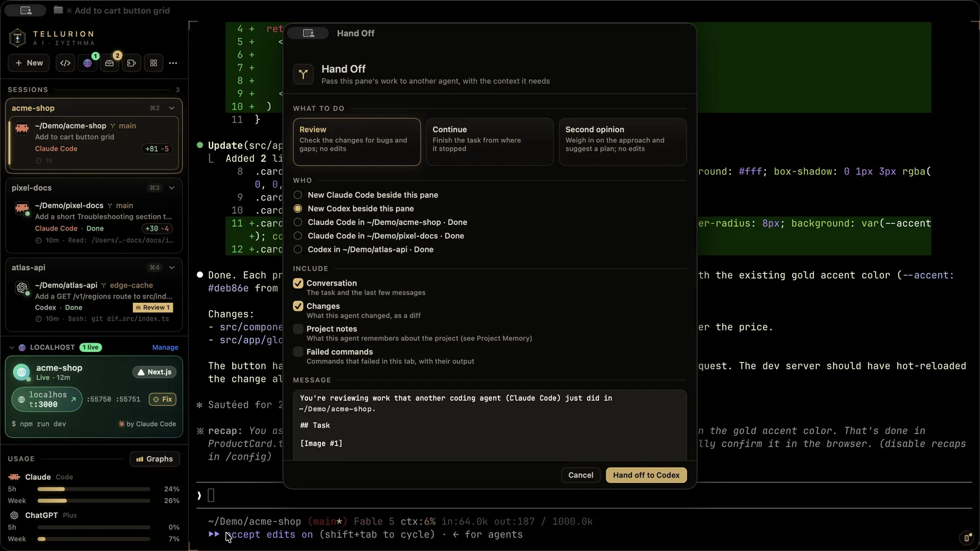Viewport: 980px width, 551px height.
Task: Enable the Project notes checkbox
Action: pos(298,329)
